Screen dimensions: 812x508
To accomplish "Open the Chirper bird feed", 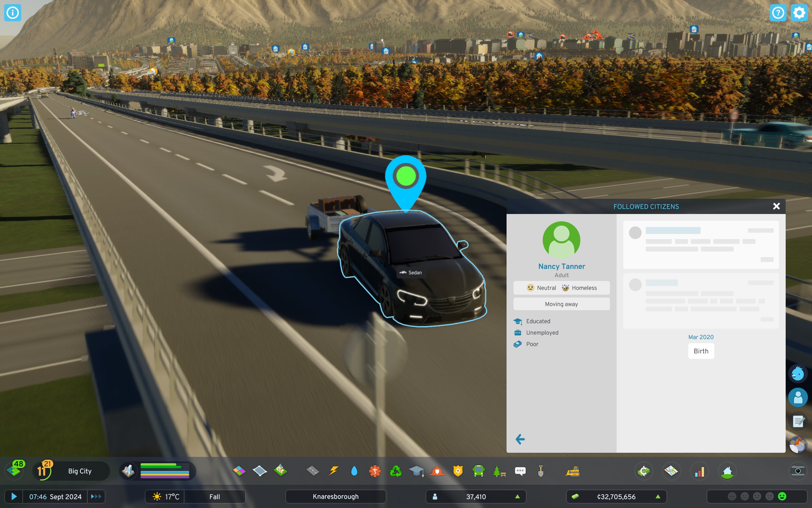I will point(798,373).
